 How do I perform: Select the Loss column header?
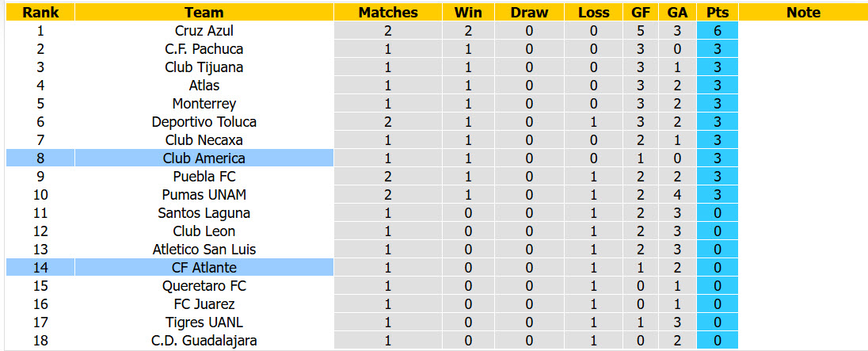point(593,13)
